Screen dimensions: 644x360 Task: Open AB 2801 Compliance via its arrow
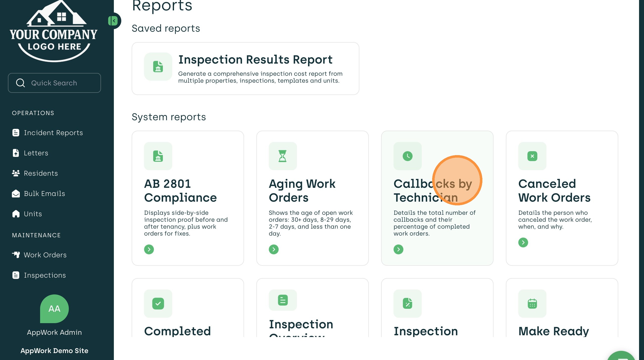coord(149,249)
